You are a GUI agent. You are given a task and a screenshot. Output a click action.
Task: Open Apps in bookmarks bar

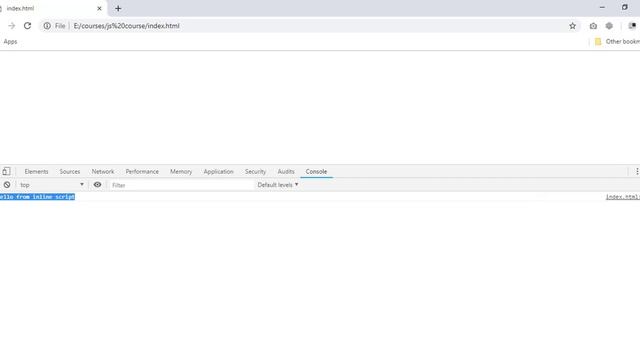10,42
